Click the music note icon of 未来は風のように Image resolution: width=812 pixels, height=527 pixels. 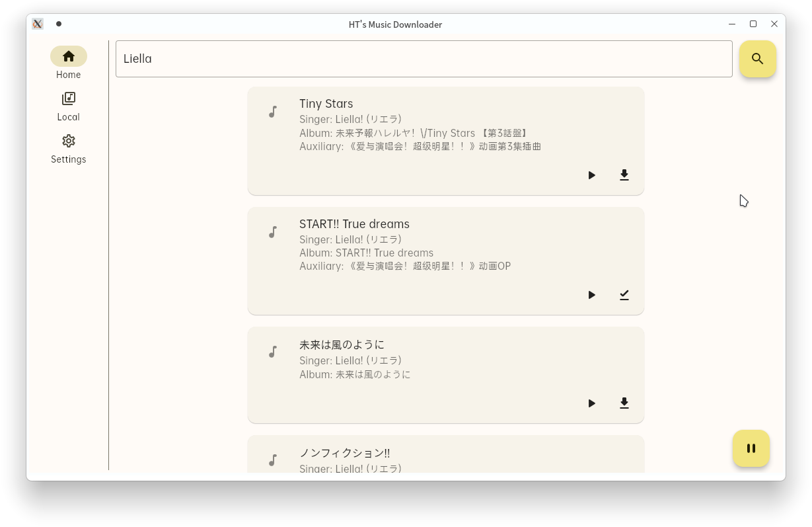pyautogui.click(x=272, y=352)
